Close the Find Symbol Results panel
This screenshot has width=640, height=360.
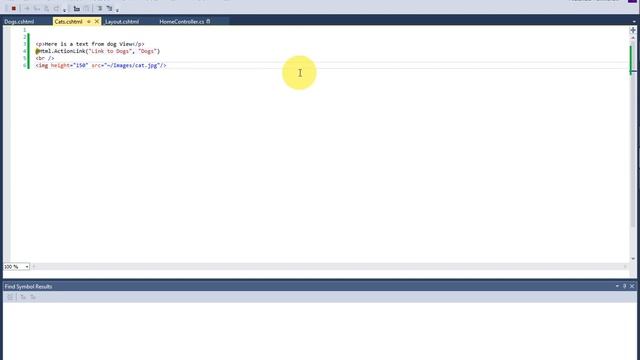632,287
